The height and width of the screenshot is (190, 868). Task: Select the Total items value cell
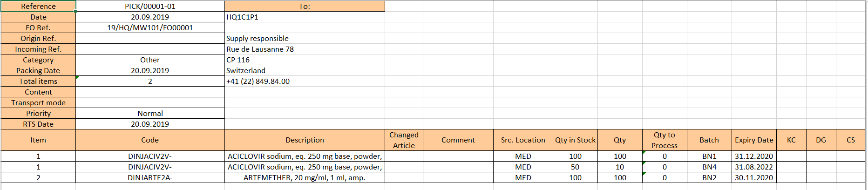coord(150,81)
